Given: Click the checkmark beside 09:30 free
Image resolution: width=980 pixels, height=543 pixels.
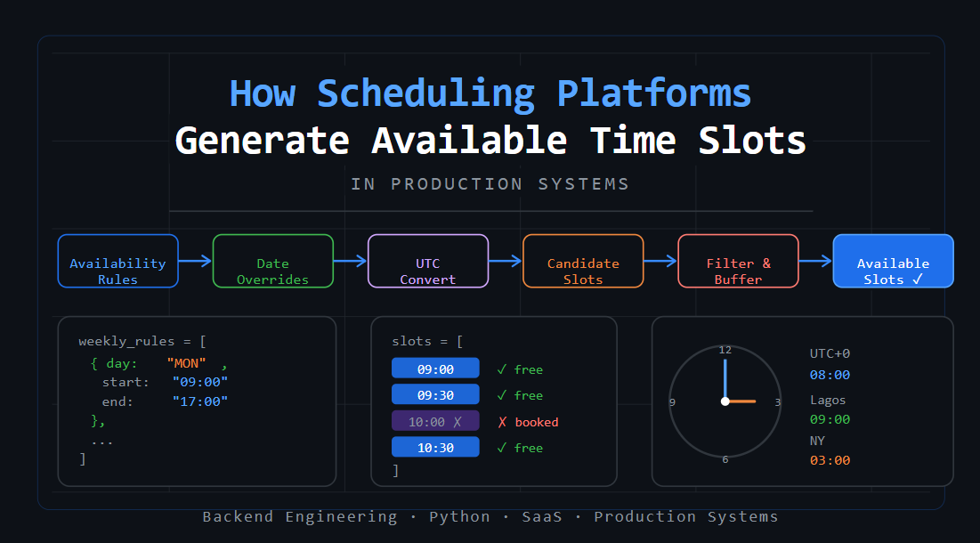Looking at the screenshot, I should (501, 395).
